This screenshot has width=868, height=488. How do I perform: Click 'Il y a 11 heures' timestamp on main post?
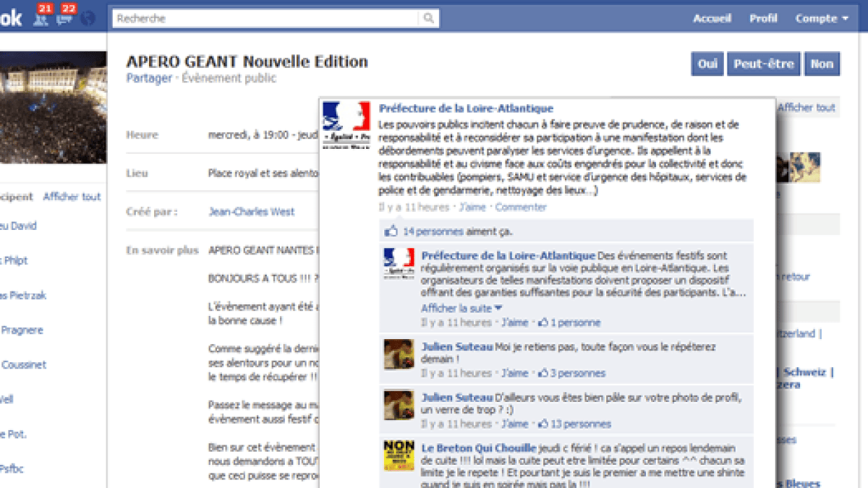point(414,207)
